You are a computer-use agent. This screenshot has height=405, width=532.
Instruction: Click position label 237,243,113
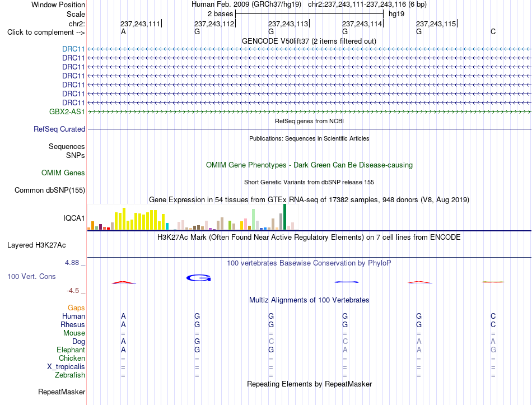coord(288,24)
